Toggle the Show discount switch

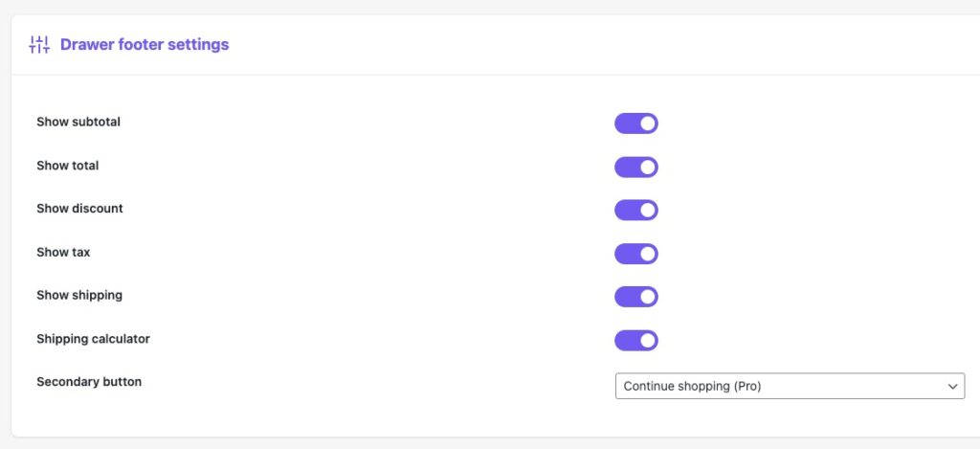[x=636, y=210]
